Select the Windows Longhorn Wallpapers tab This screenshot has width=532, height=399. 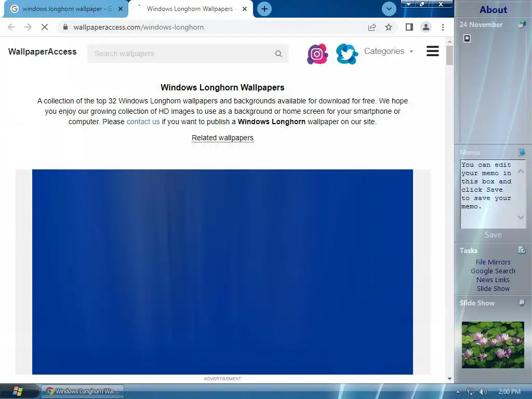(191, 9)
